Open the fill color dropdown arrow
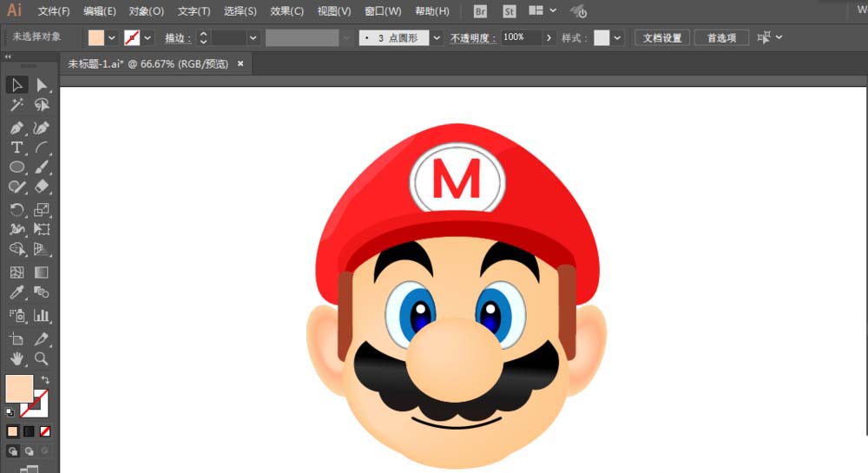This screenshot has height=473, width=868. point(112,38)
